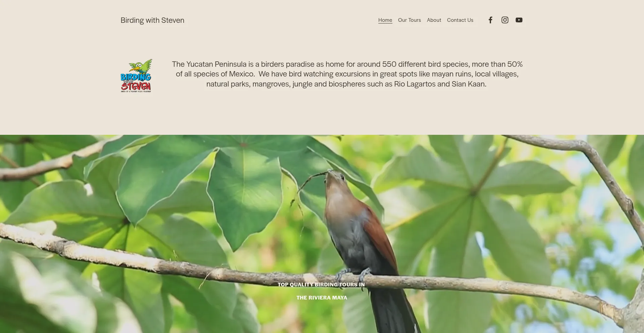Go to the About page

tap(434, 20)
